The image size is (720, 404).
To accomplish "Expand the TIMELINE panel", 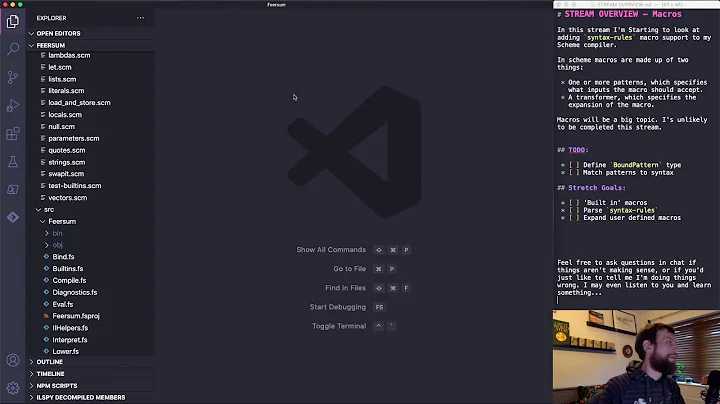I will pyautogui.click(x=51, y=374).
